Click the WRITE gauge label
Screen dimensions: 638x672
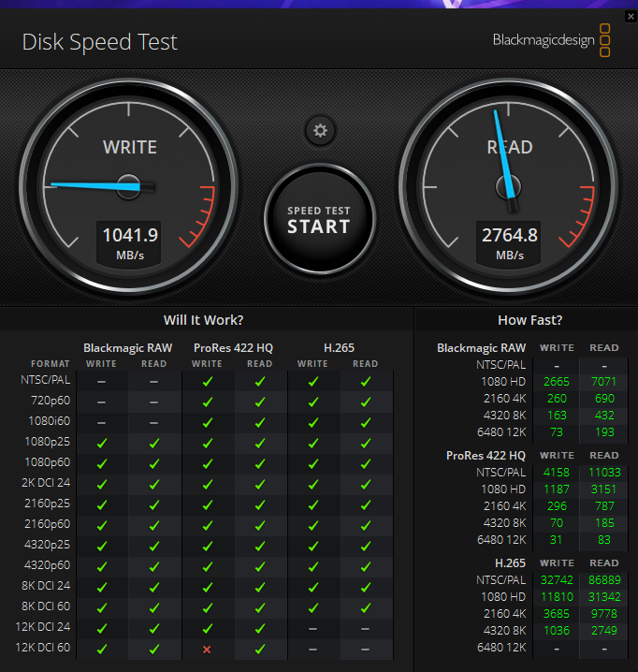click(130, 148)
